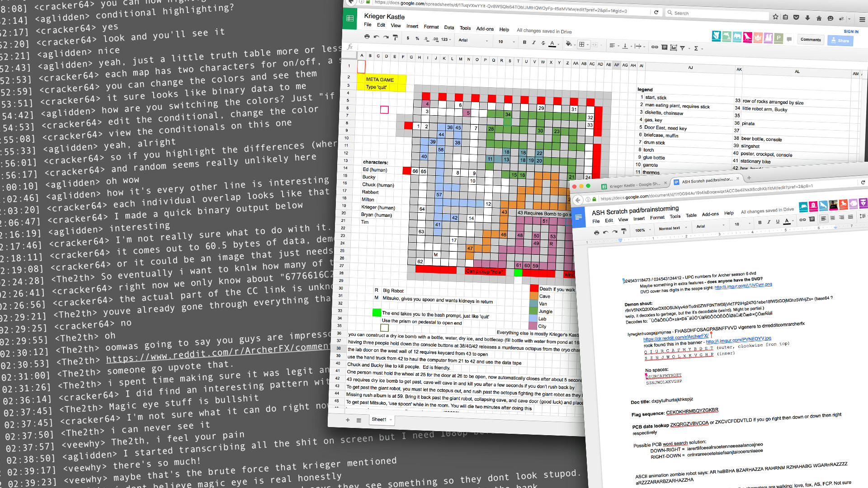This screenshot has width=868, height=488.
Task: Format as percent in the spreadsheet toolbar
Action: coord(417,38)
